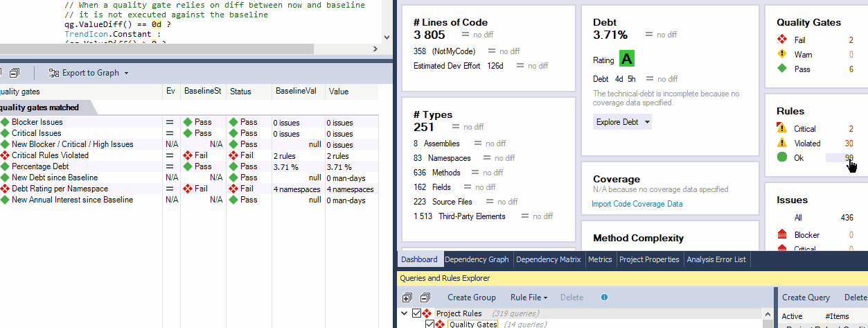Open the Explore Debt dropdown
The width and height of the screenshot is (868, 328).
(623, 122)
